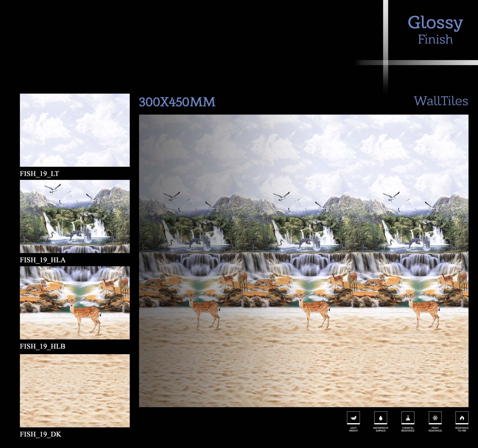The image size is (478, 448).
Task: Click the FROST RESISTANCE caption
Action: (x=435, y=429)
